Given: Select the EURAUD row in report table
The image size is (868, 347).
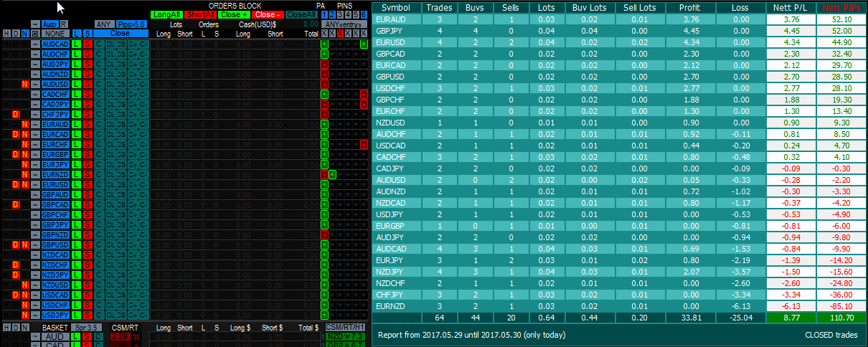Looking at the screenshot, I should [619, 19].
